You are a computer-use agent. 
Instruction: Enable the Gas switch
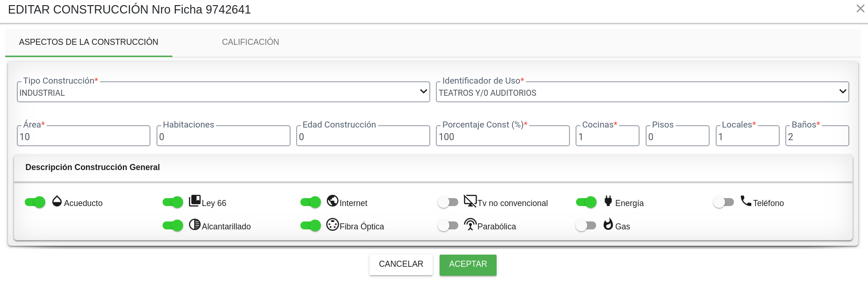click(x=586, y=226)
